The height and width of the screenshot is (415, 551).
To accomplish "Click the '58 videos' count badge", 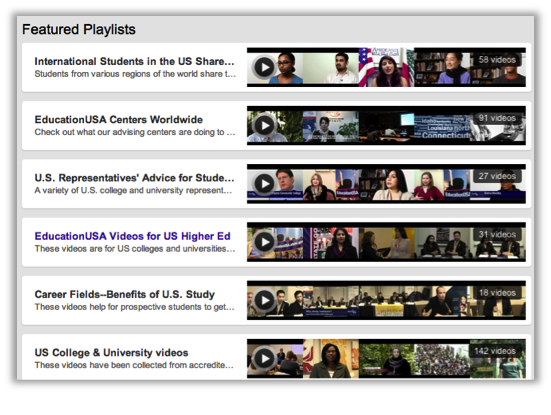I will click(x=497, y=60).
